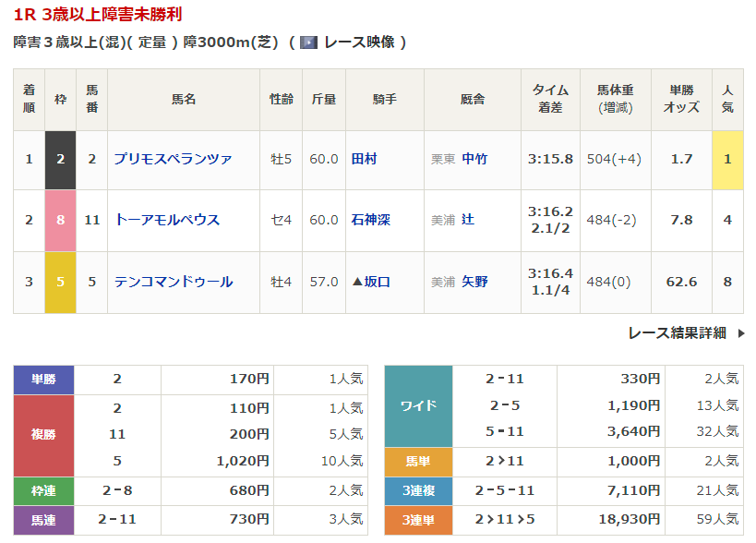Viewport: 756px width, 543px height.
Task: Select jockey 田村 link
Action: tap(364, 159)
